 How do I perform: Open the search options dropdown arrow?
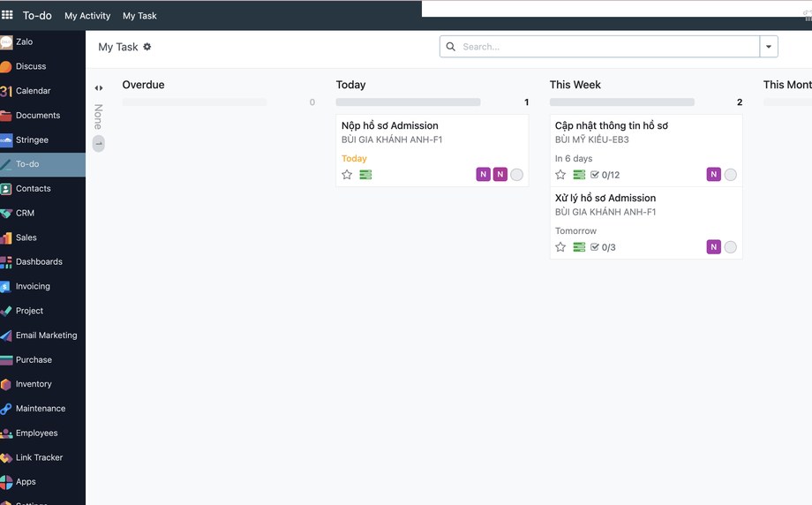point(769,47)
